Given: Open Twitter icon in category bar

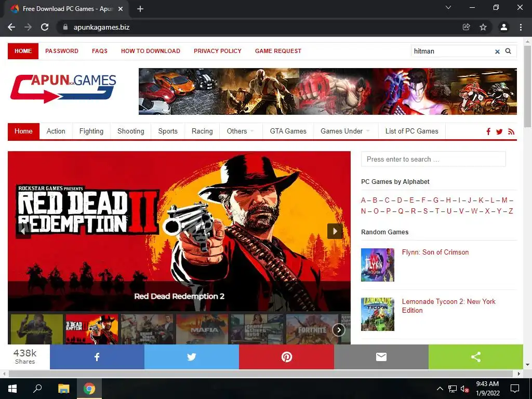Looking at the screenshot, I should [x=499, y=131].
